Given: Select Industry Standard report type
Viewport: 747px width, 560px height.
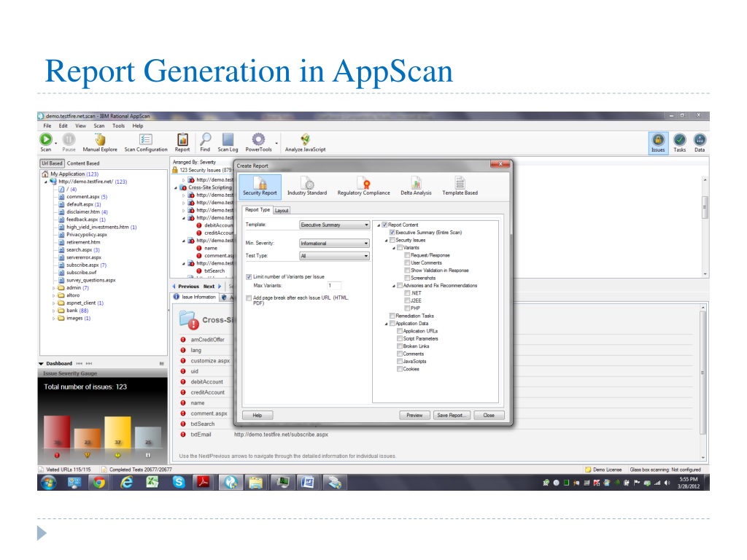Looking at the screenshot, I should tap(307, 186).
